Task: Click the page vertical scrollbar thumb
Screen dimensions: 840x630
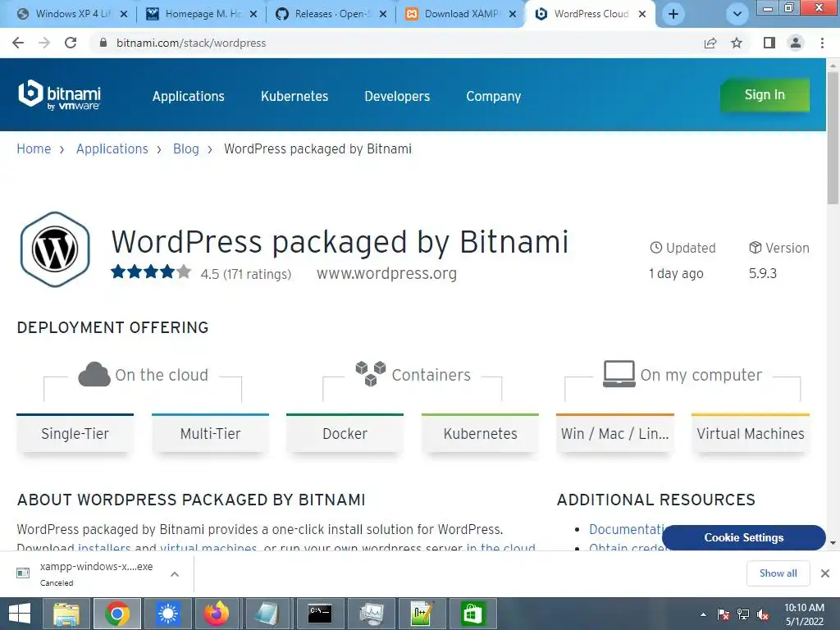Action: [833, 137]
